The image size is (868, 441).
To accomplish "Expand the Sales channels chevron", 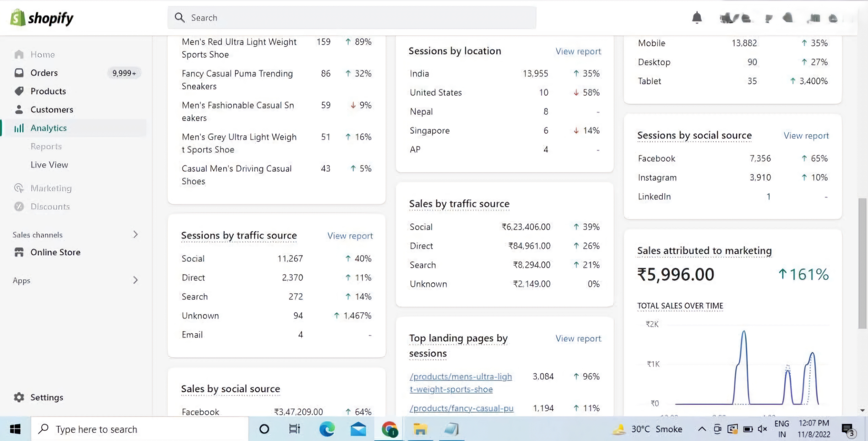I will 135,234.
